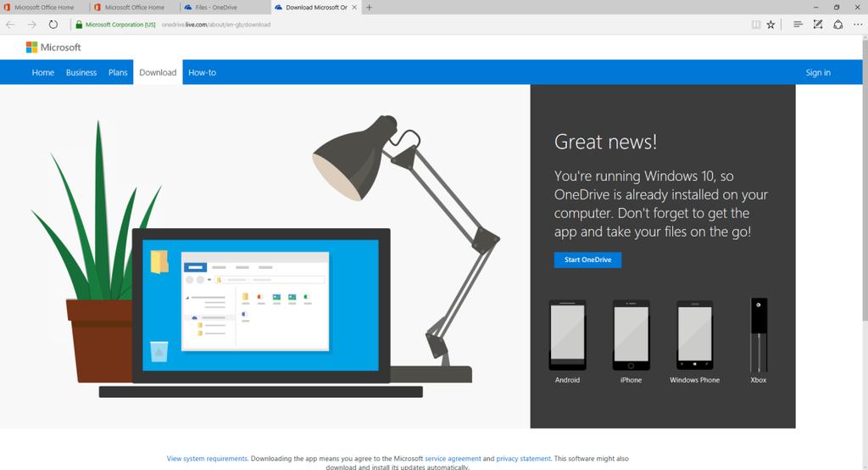868x470 pixels.
Task: Click the address bar URL field
Action: [409, 25]
